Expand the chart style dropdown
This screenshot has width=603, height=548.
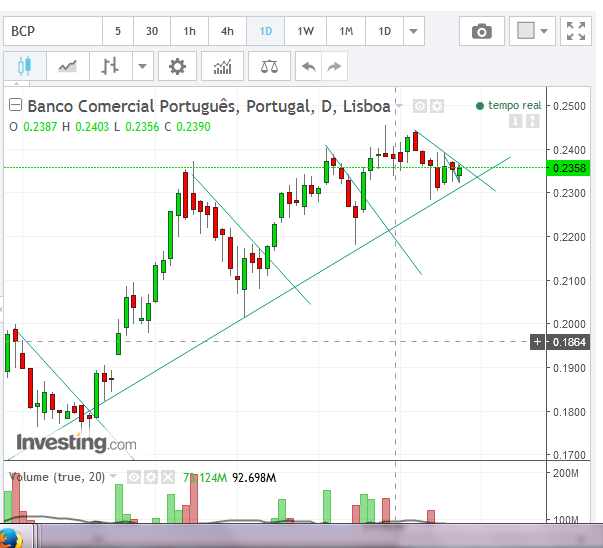143,66
